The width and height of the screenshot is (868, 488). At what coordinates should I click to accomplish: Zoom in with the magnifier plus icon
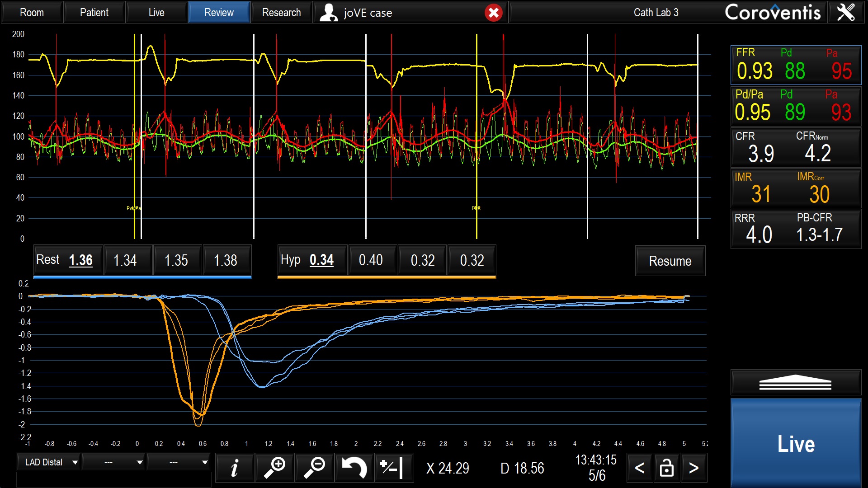tap(274, 468)
